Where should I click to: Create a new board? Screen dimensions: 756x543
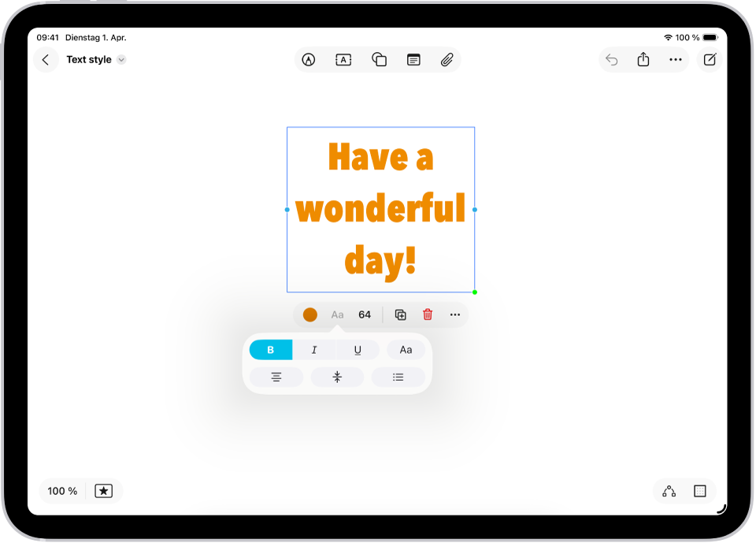(x=710, y=59)
